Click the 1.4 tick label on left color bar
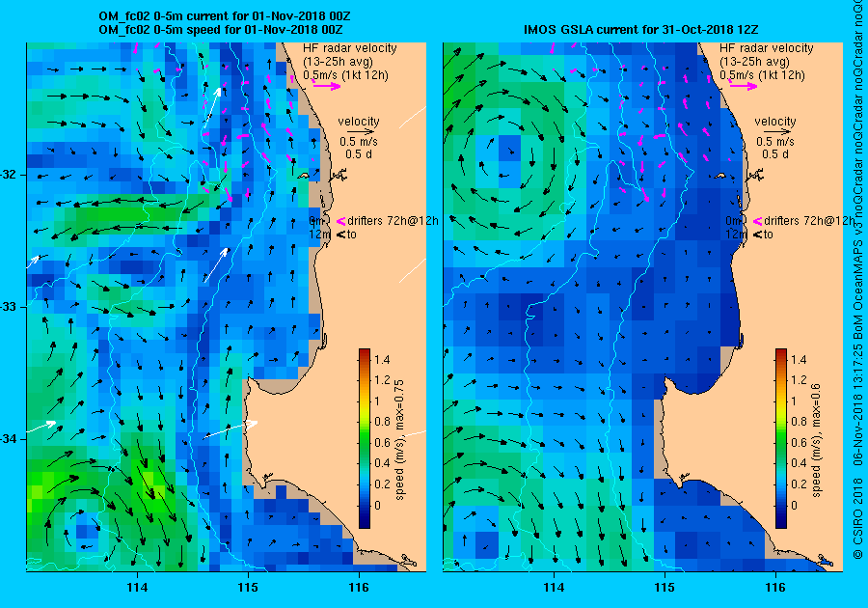868x608 pixels. [382, 360]
